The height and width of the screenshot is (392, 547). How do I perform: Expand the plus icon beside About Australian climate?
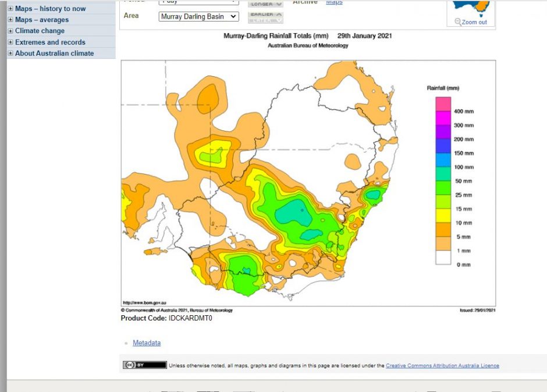pos(10,54)
